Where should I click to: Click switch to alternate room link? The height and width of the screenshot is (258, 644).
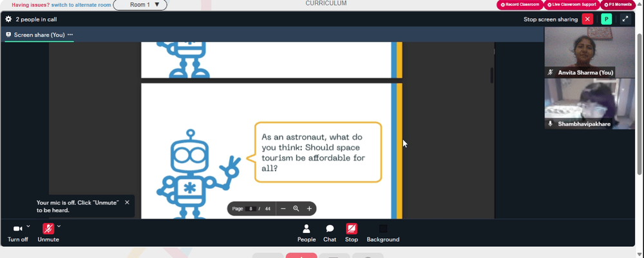(81, 5)
